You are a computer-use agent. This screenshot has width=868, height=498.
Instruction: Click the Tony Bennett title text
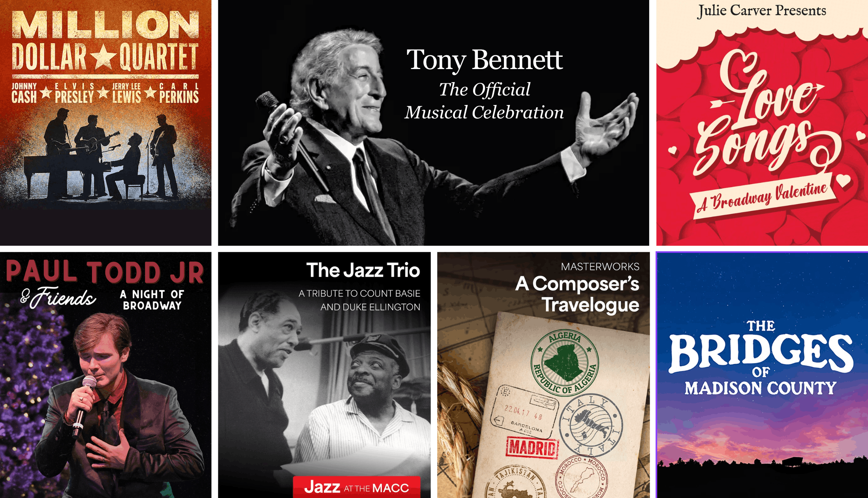[485, 60]
